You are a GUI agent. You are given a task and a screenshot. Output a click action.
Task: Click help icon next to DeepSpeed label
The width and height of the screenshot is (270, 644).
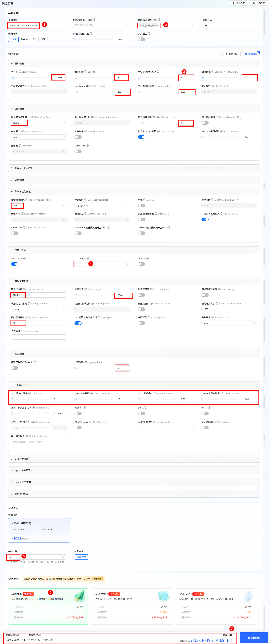(25, 258)
